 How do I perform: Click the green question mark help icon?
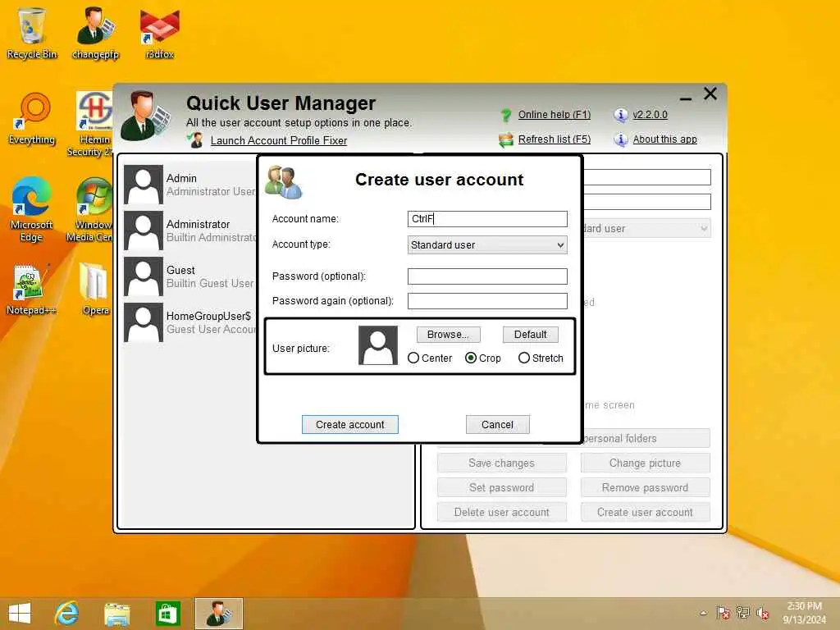pos(505,115)
